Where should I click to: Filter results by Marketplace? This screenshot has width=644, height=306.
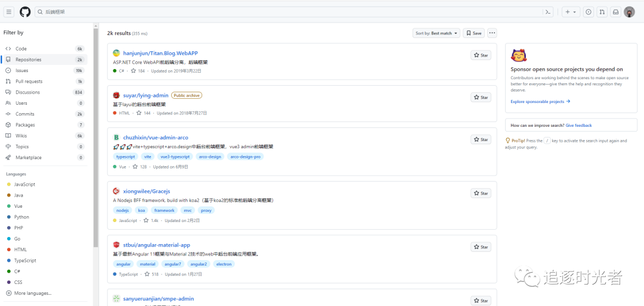(45, 158)
